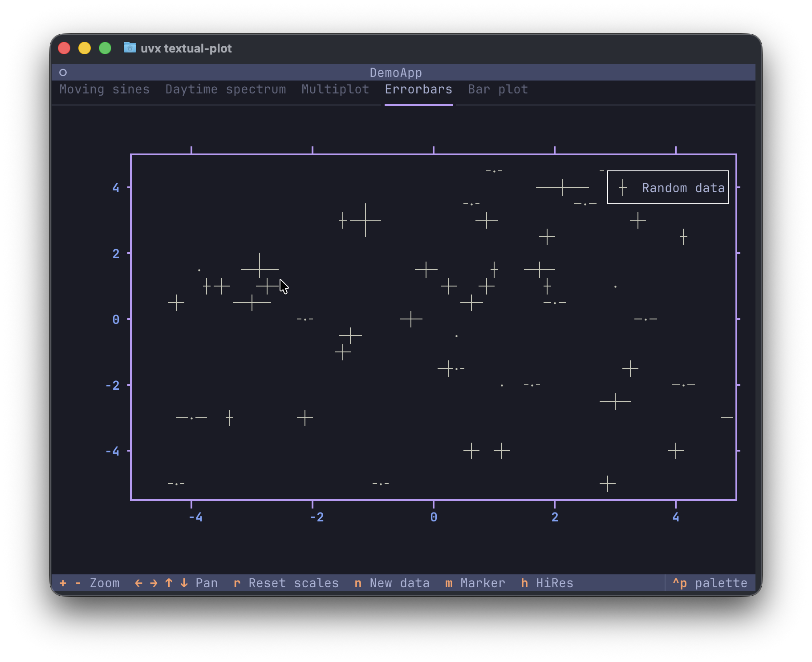The height and width of the screenshot is (662, 812).
Task: Click the camera folder icon in the title bar
Action: coord(130,48)
